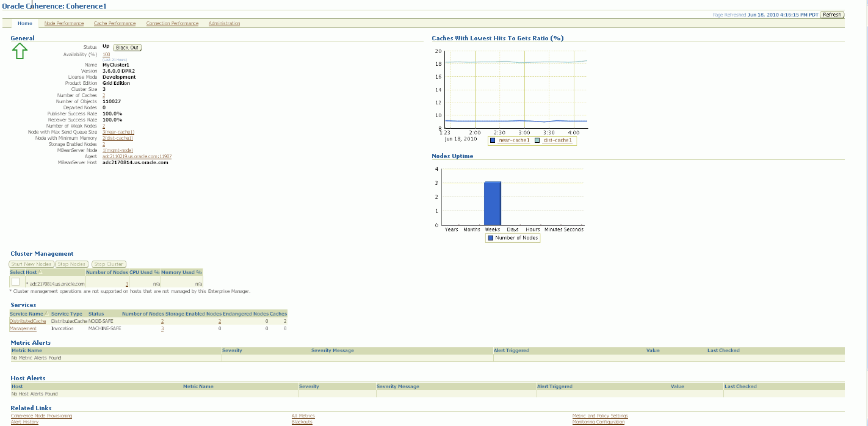Viewport: 868px width, 426px height.
Task: Click the Number of Nodes legend swatch
Action: pyautogui.click(x=490, y=238)
